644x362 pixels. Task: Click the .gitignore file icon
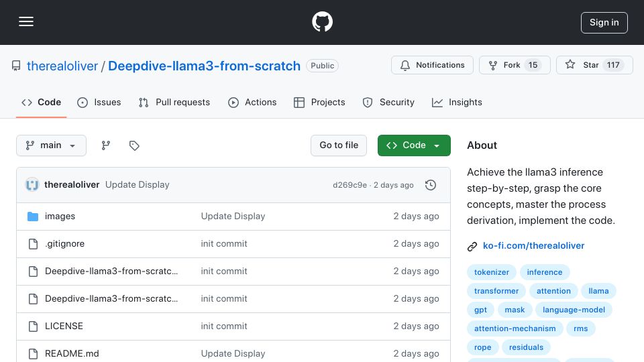click(x=33, y=244)
